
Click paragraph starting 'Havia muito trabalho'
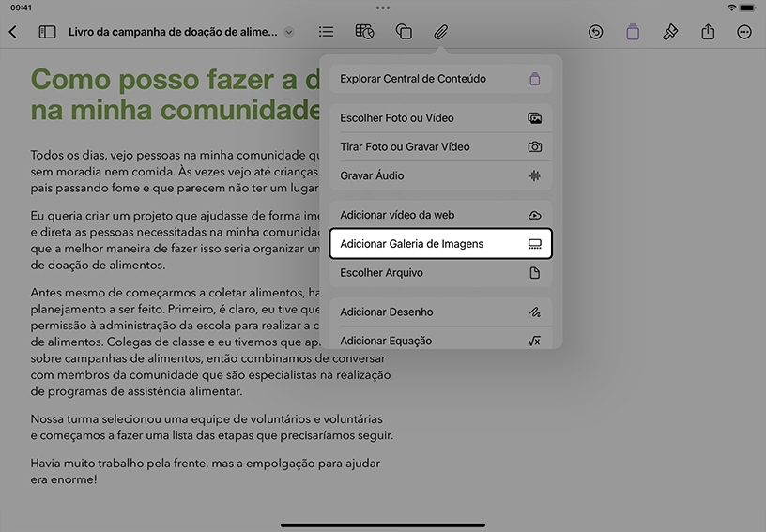pos(206,471)
